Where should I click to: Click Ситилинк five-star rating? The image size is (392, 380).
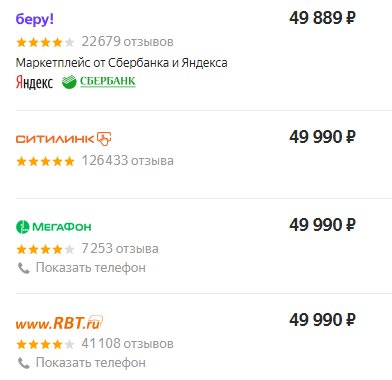45,161
